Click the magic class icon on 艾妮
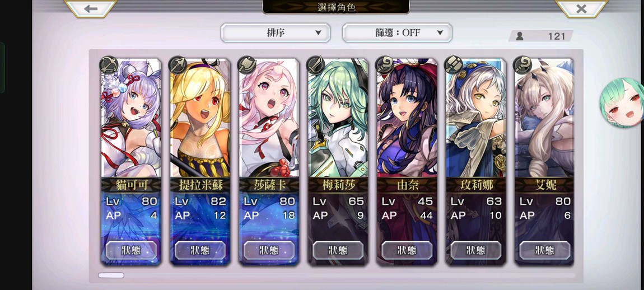The height and width of the screenshot is (290, 644). [523, 65]
